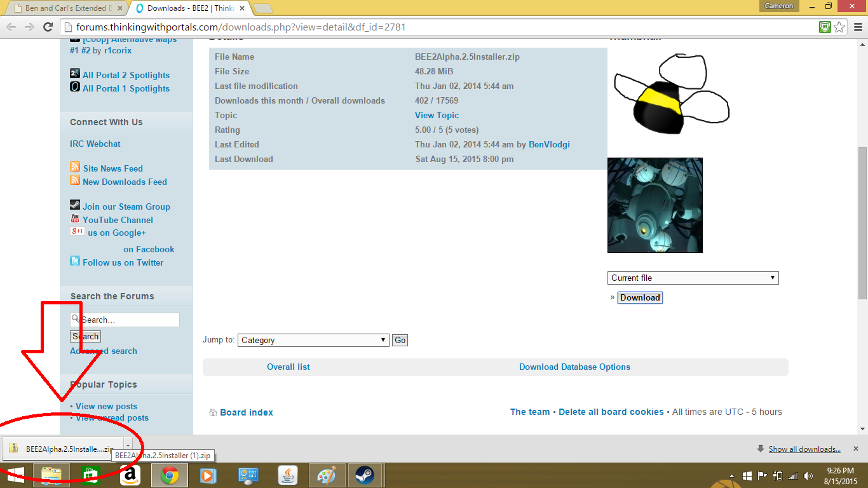Open the IRC Webchat link
868x488 pixels.
(95, 144)
